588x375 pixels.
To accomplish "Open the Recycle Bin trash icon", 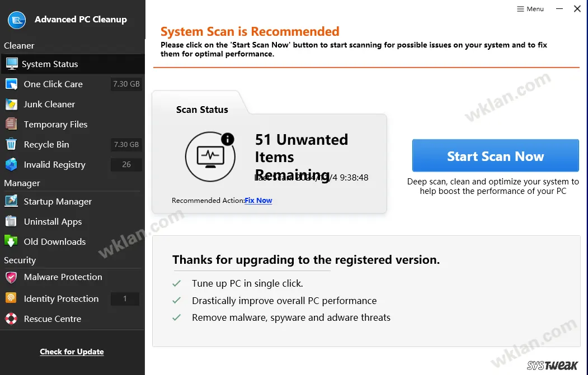I will coord(11,144).
